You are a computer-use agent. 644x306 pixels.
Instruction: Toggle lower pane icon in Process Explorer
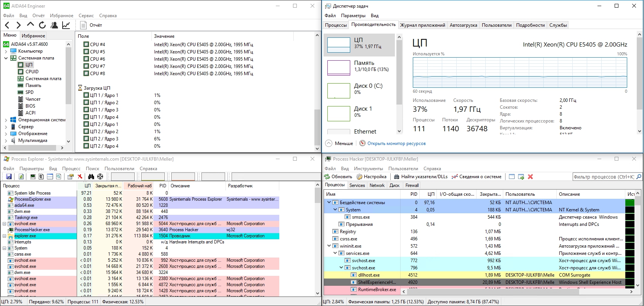[50, 177]
